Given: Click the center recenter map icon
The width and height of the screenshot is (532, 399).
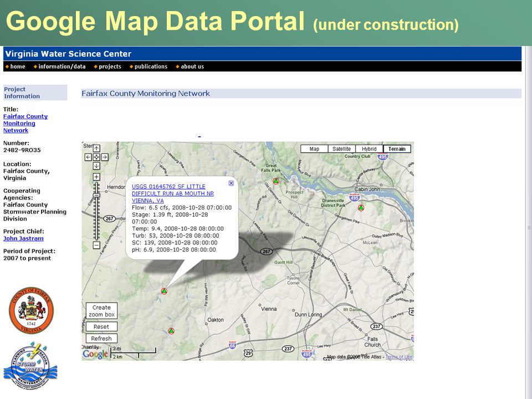Looking at the screenshot, I should (x=96, y=157).
